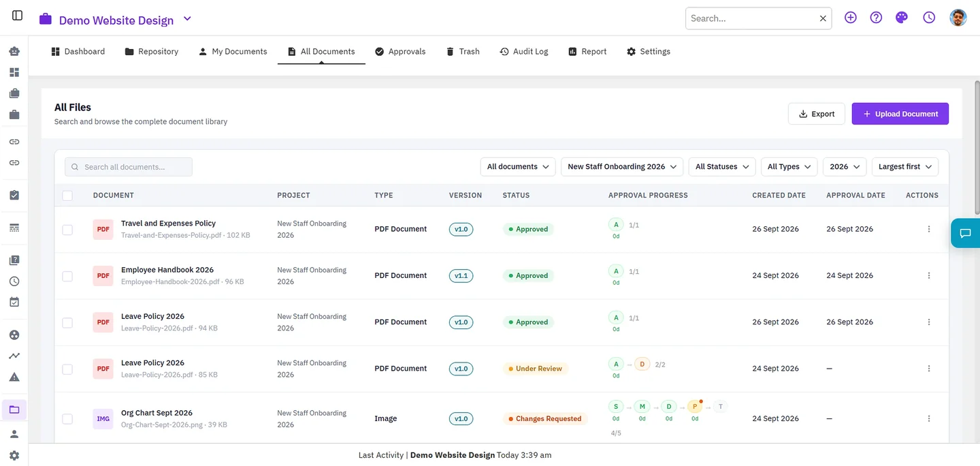Focus the Search all documents field

[129, 167]
